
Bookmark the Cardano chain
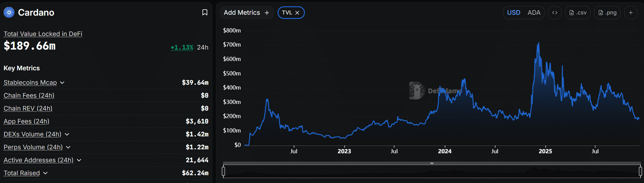[x=205, y=12]
